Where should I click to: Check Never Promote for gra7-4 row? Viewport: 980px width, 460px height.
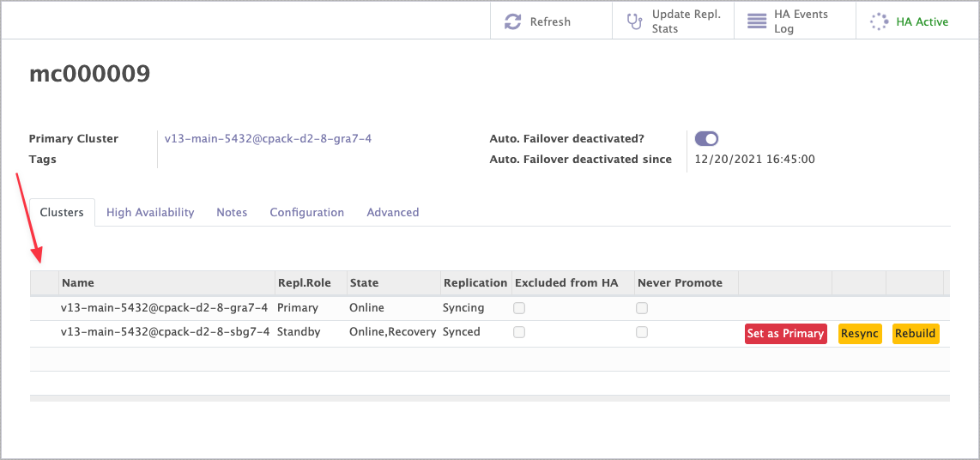point(642,308)
